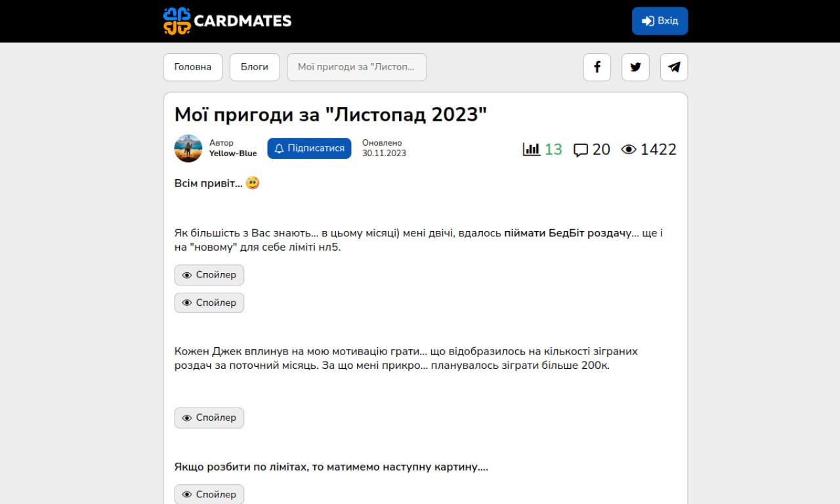Subscribe with the Підписатися button
Viewport: 840px width, 504px height.
(309, 148)
